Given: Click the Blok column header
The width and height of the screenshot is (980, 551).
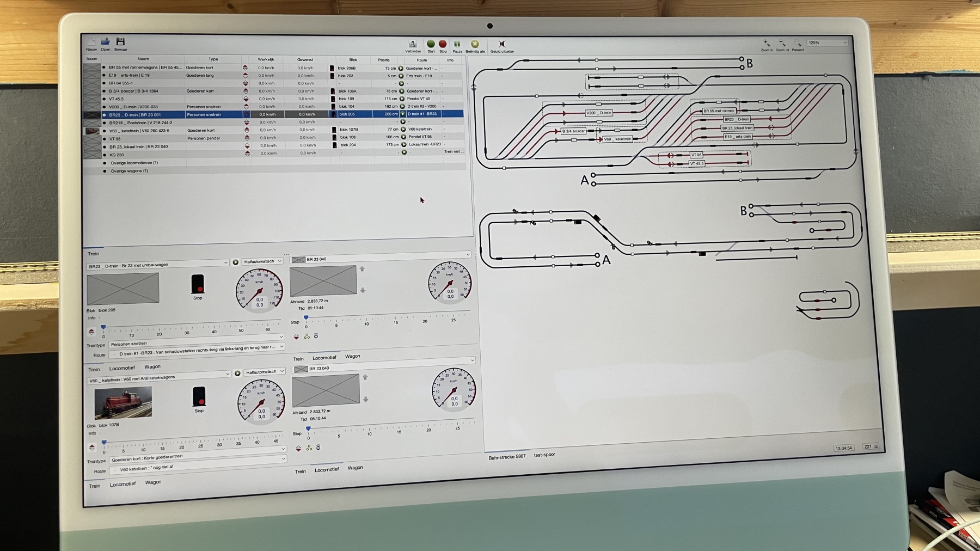Looking at the screenshot, I should [353, 60].
